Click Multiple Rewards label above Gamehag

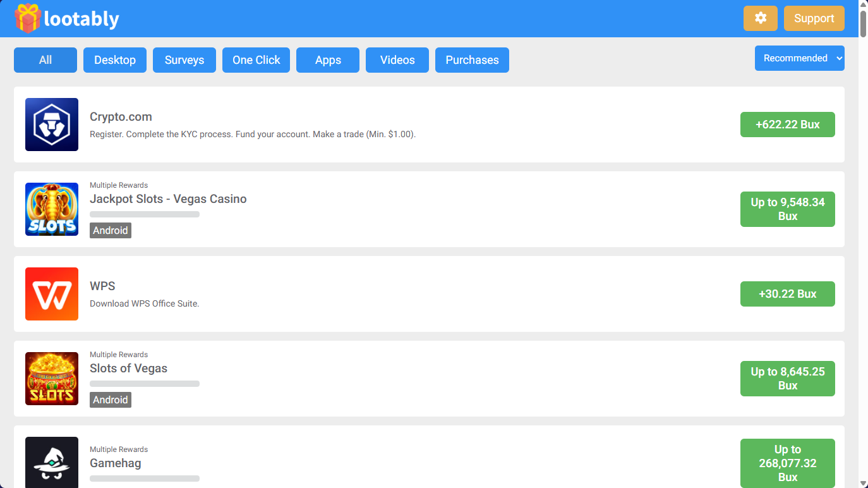click(119, 449)
